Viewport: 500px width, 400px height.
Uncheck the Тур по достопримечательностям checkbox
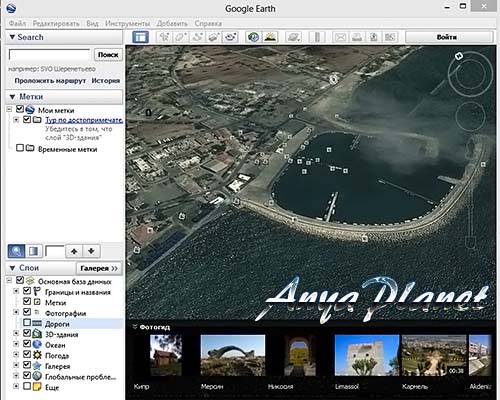27,119
